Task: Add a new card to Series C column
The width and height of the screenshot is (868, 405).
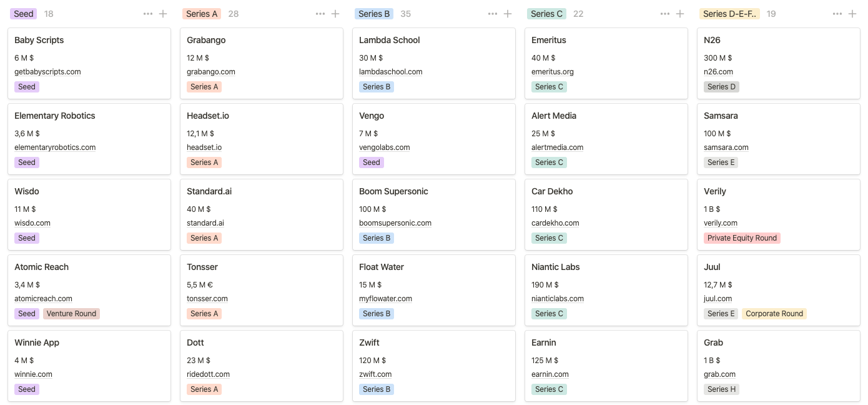Action: 680,14
